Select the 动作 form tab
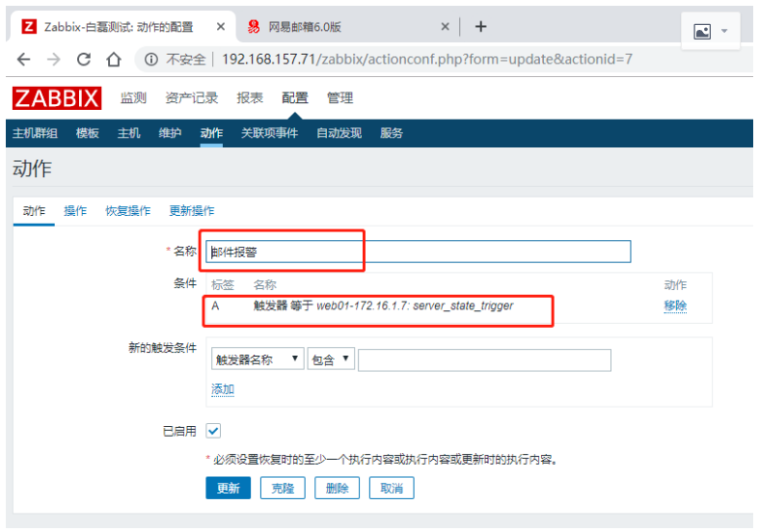Image resolution: width=759 pixels, height=532 pixels. [34, 211]
